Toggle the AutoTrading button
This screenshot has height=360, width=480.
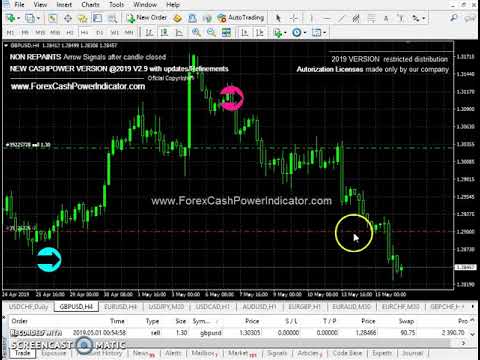[x=241, y=18]
